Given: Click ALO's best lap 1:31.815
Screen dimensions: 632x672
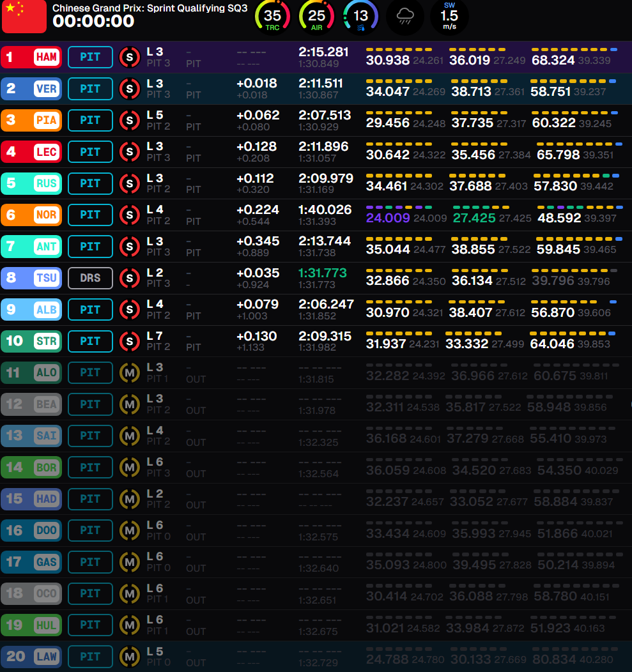Looking at the screenshot, I should pyautogui.click(x=319, y=379).
